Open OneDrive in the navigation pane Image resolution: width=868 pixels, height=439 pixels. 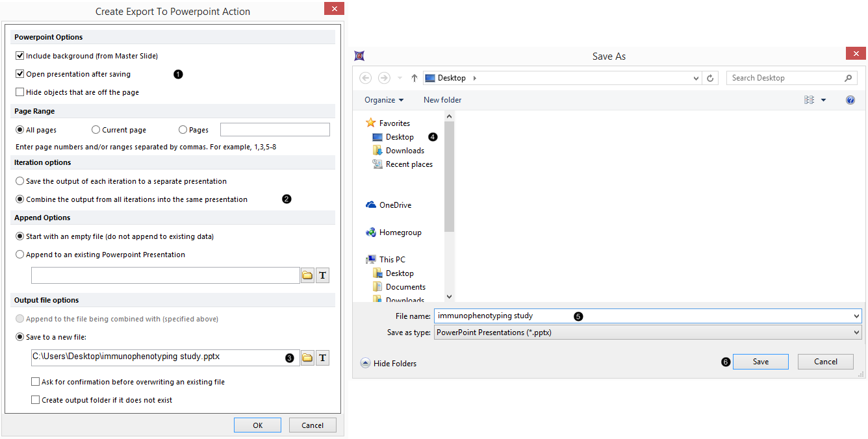[x=395, y=205]
